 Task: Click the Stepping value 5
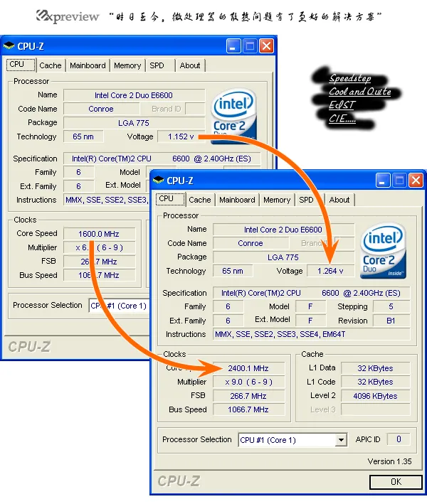point(391,306)
